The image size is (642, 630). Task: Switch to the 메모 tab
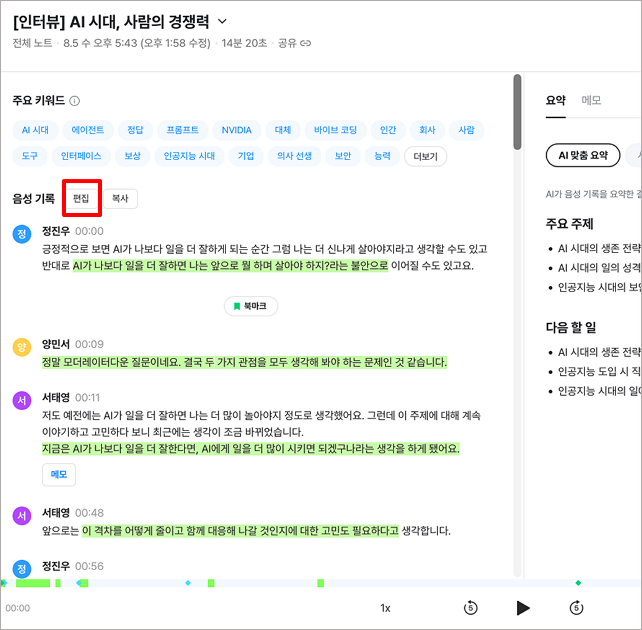pyautogui.click(x=591, y=100)
